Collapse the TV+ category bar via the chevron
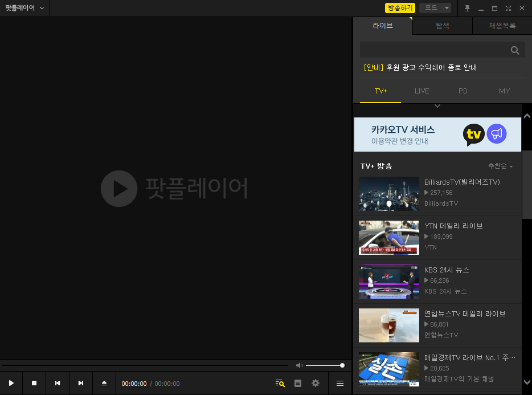532x395 pixels. 437,105
